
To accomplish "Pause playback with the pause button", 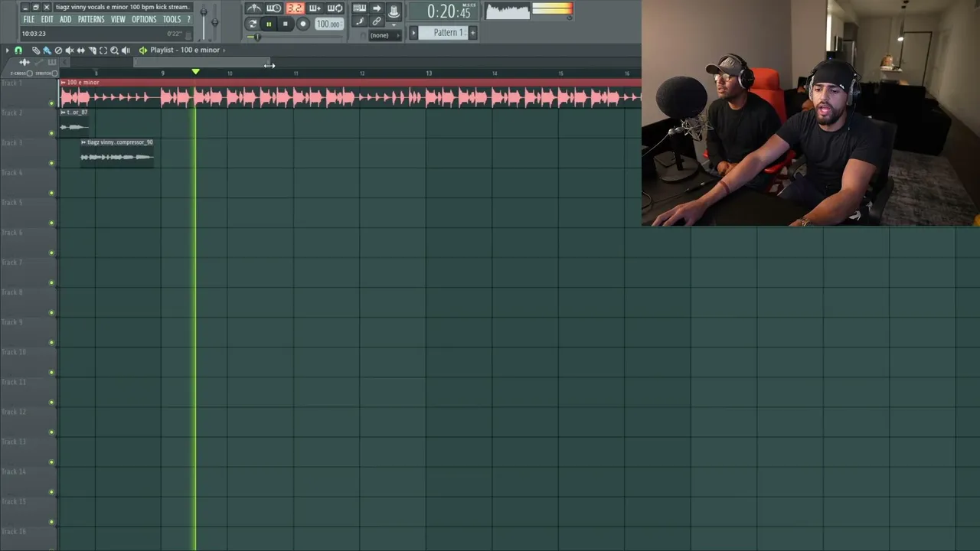I will (x=269, y=24).
